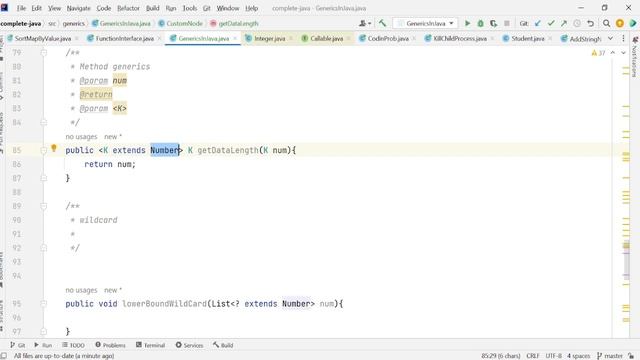
Task: Open the Navigate menu
Action: (x=78, y=8)
